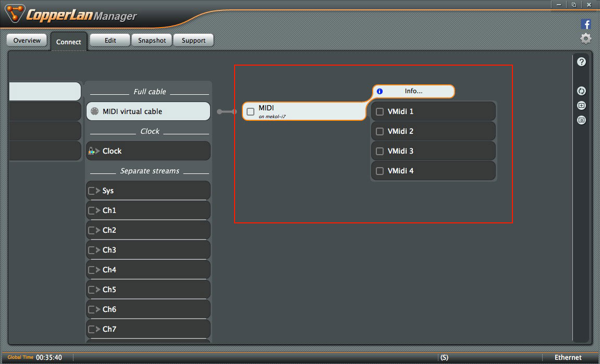Toggle the VMidi 4 checkbox
600x364 pixels.
[379, 171]
